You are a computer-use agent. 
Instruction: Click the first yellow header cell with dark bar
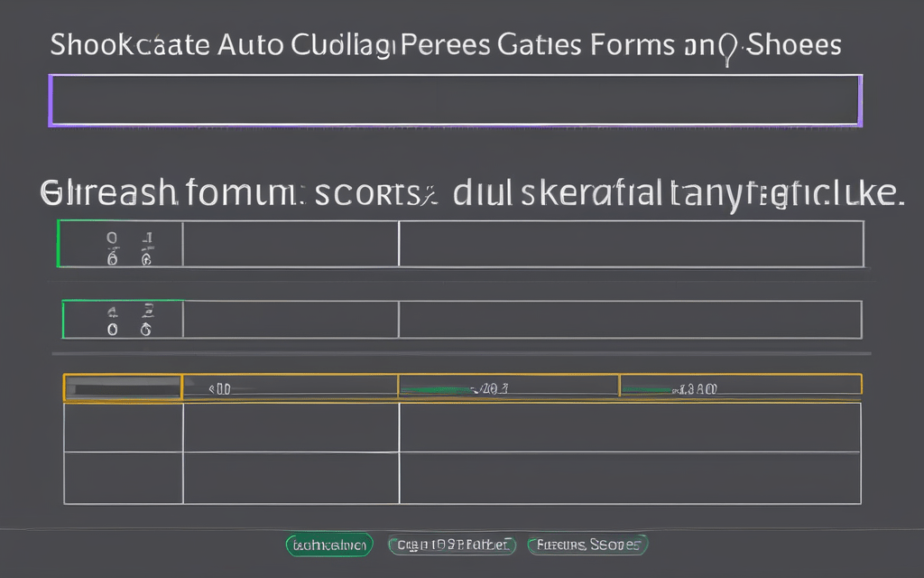point(123,387)
